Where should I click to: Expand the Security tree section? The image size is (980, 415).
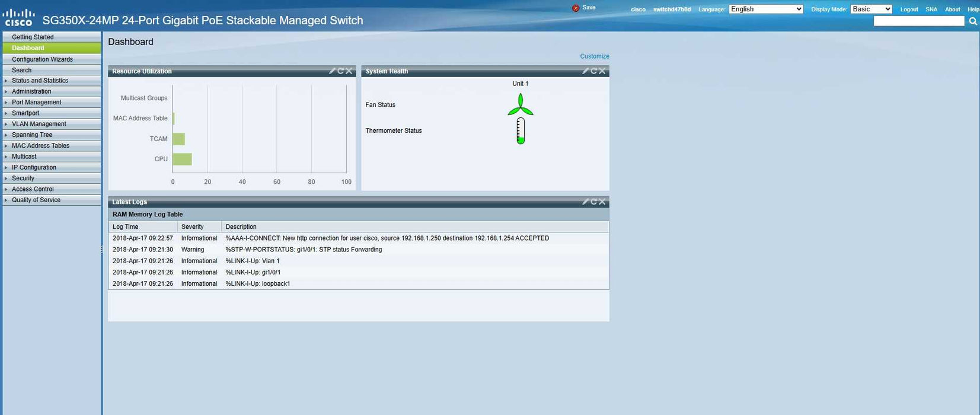(23, 178)
